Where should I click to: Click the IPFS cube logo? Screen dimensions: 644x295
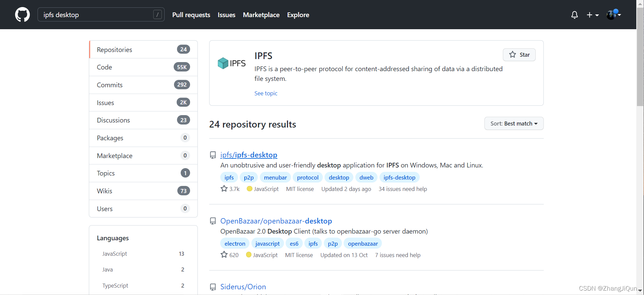[x=232, y=63]
